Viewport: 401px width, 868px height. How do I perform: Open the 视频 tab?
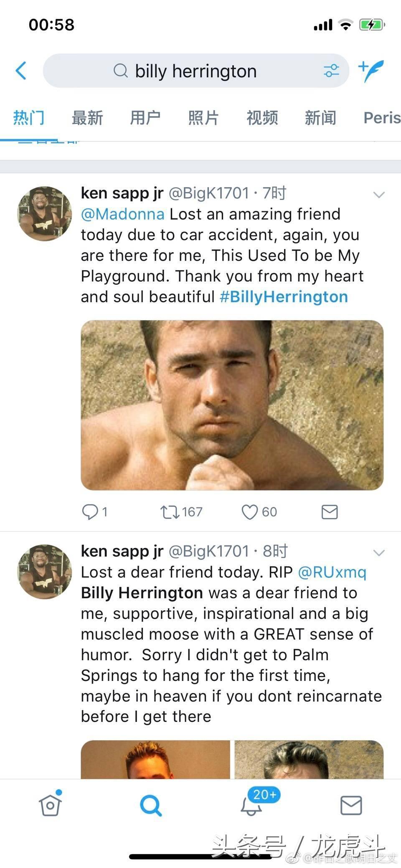tap(262, 118)
